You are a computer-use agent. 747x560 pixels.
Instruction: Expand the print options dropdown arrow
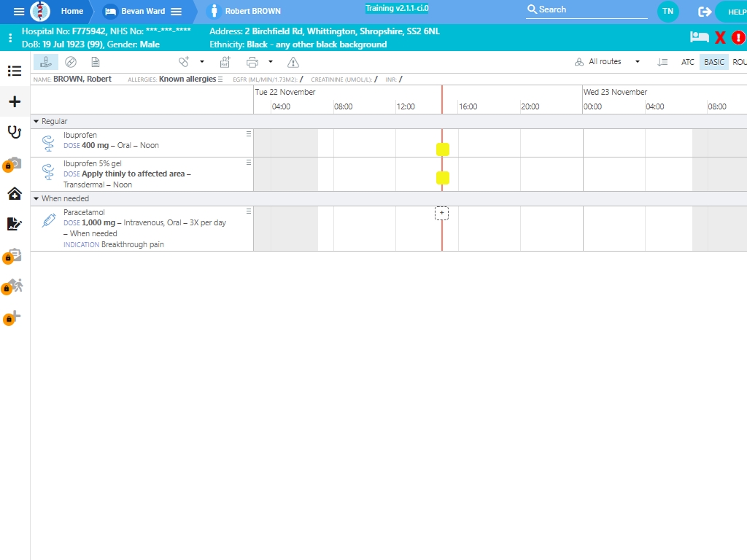coord(271,61)
